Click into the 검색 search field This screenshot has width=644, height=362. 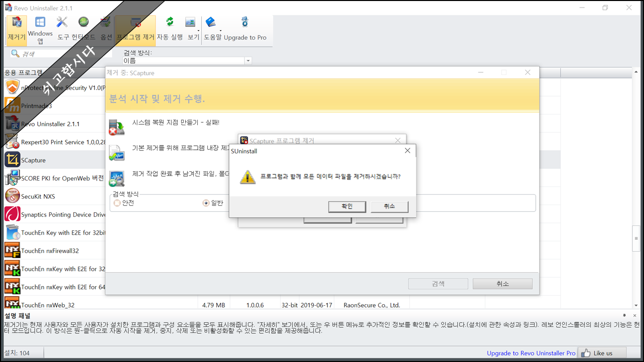tap(60, 54)
